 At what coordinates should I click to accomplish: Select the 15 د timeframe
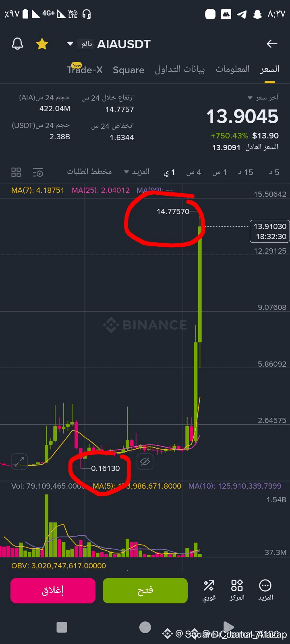pos(246,172)
